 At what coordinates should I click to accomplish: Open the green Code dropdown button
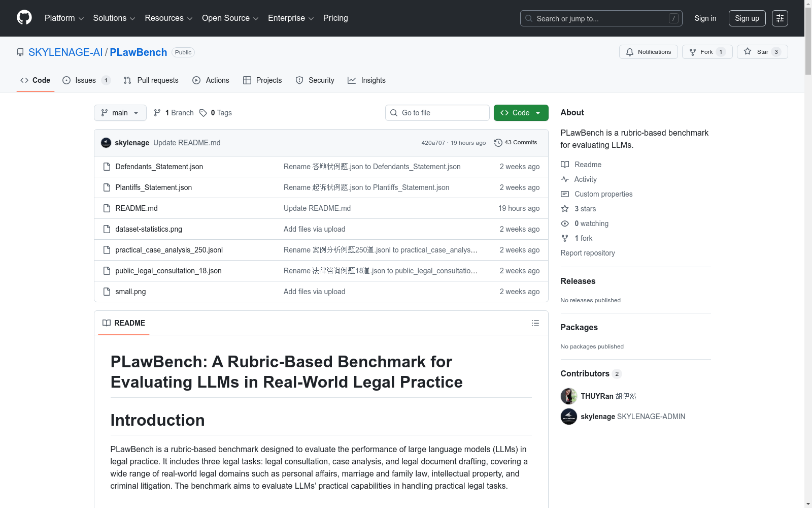(x=521, y=113)
